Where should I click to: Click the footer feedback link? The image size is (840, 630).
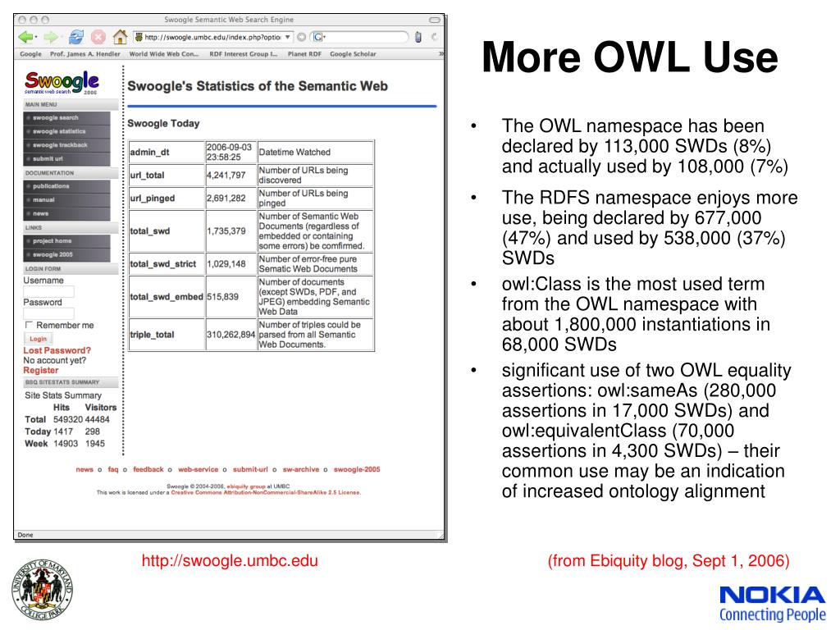(148, 469)
